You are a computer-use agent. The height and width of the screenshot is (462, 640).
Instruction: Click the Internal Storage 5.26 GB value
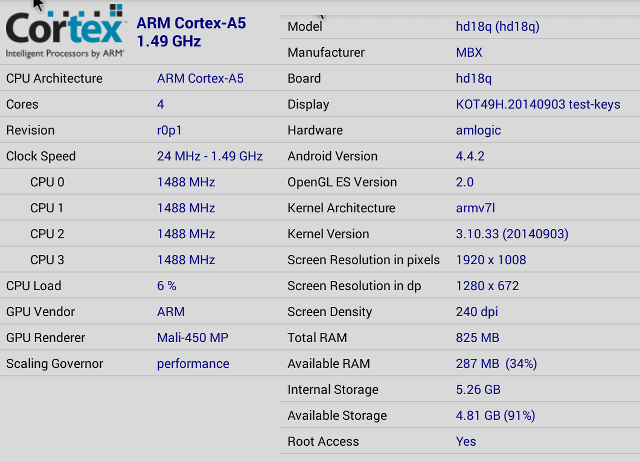(478, 389)
